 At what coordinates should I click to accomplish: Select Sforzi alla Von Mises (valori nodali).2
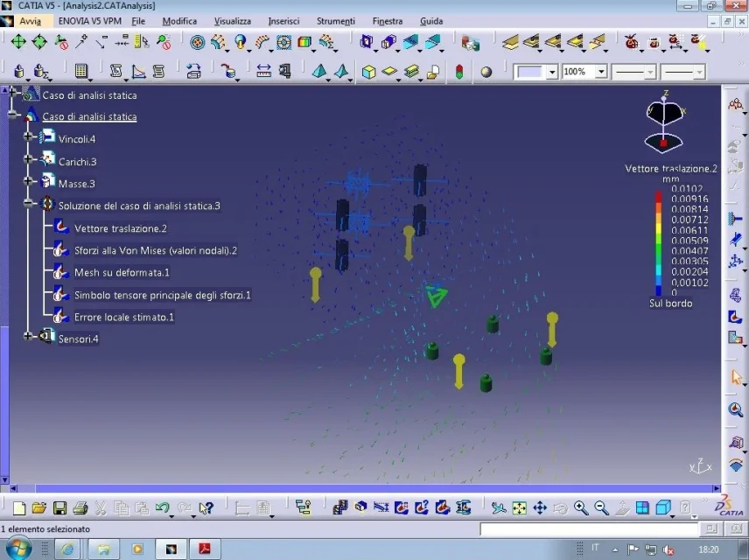coord(155,250)
